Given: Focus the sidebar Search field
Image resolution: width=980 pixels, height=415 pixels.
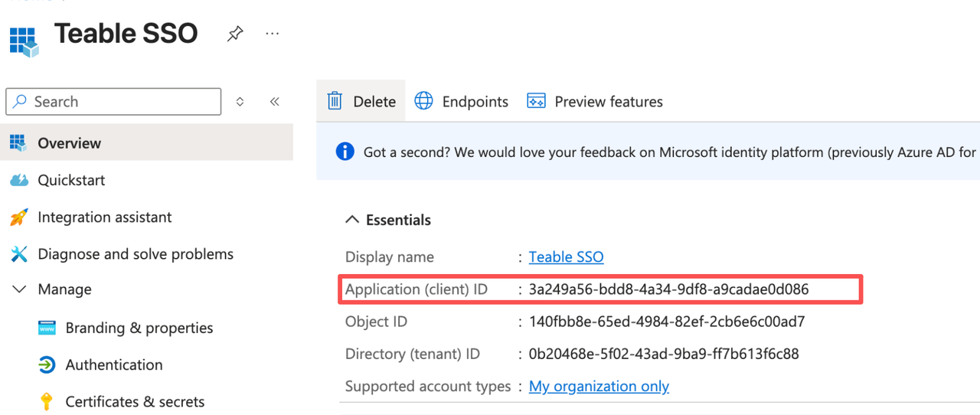Looking at the screenshot, I should tap(113, 101).
